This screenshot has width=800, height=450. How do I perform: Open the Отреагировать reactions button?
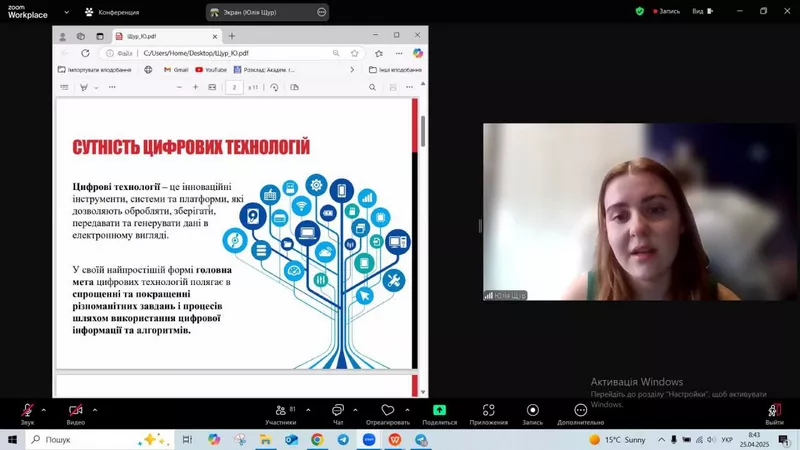click(x=388, y=414)
